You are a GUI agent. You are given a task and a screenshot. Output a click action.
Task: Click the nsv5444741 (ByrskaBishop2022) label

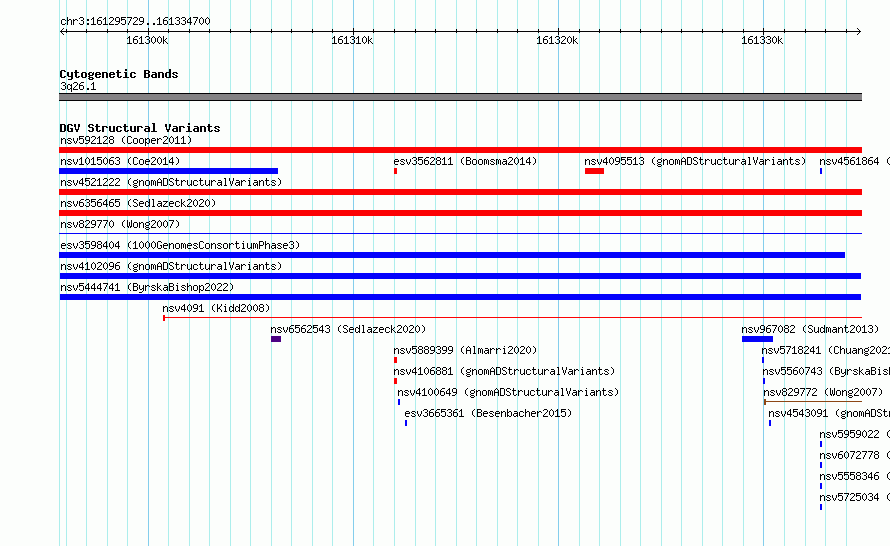(147, 287)
